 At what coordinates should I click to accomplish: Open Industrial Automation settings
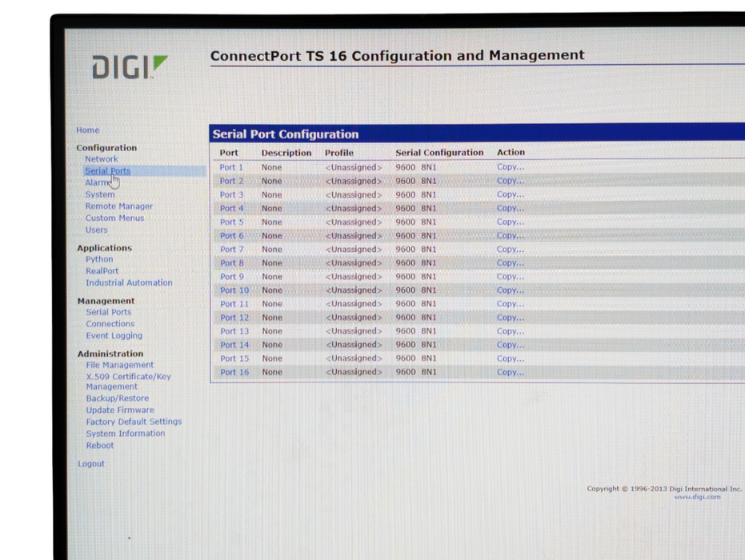[129, 283]
